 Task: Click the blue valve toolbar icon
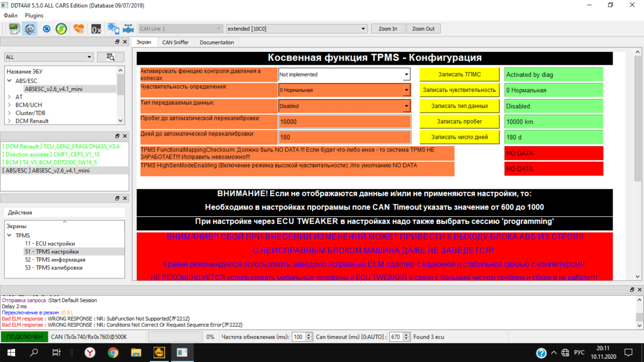coord(128,29)
